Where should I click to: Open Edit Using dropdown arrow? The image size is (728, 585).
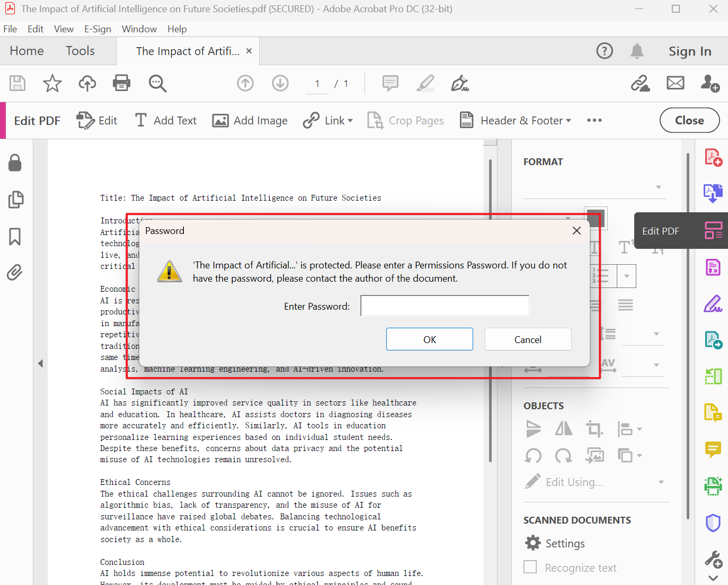point(661,482)
